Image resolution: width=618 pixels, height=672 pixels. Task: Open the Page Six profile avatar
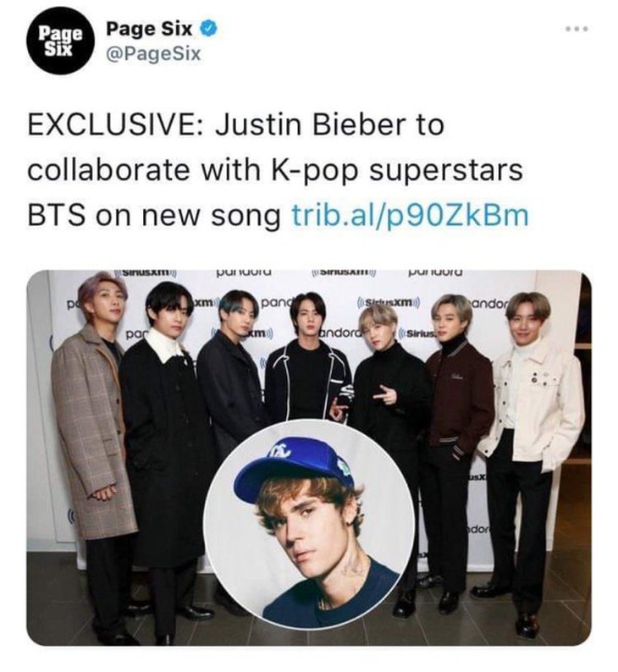click(58, 41)
